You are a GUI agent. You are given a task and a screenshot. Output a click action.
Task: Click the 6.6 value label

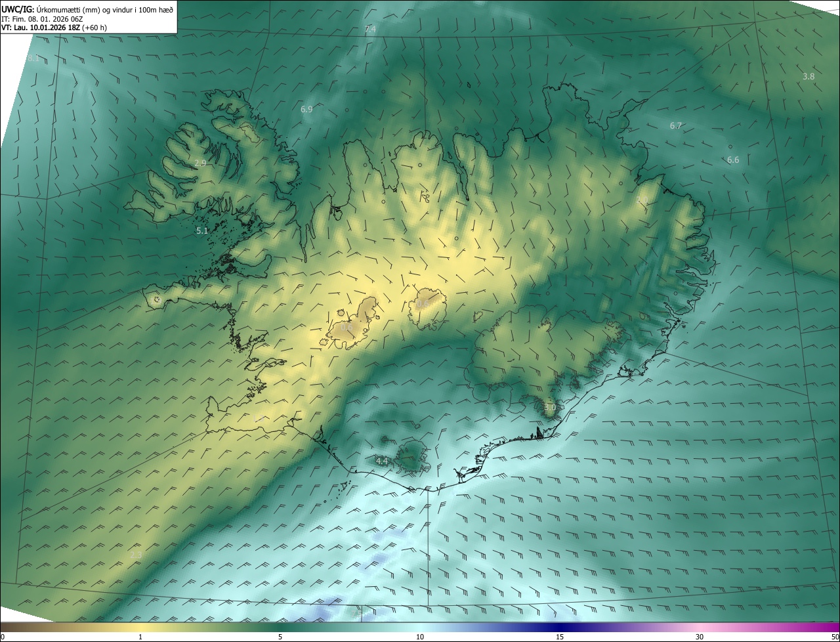[x=733, y=160]
